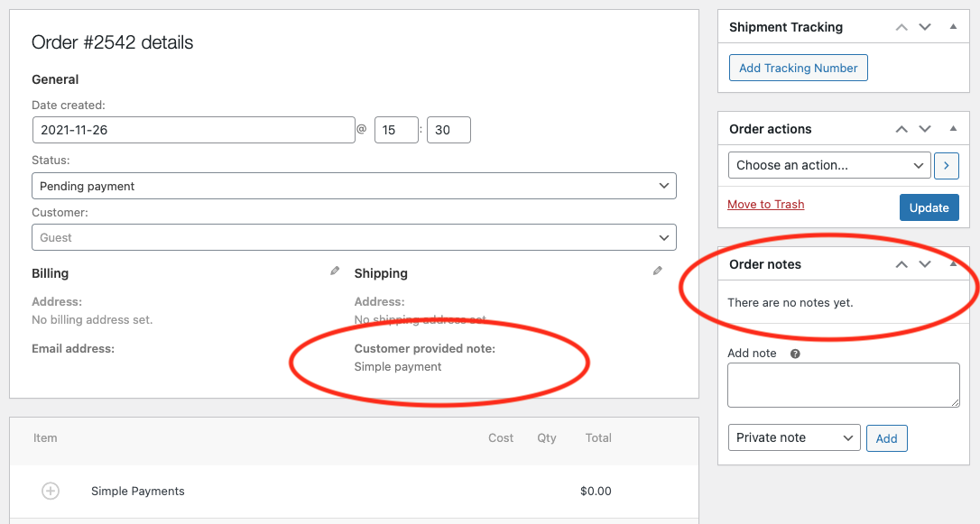Click the Billing section heading
This screenshot has width=980, height=524.
(50, 273)
